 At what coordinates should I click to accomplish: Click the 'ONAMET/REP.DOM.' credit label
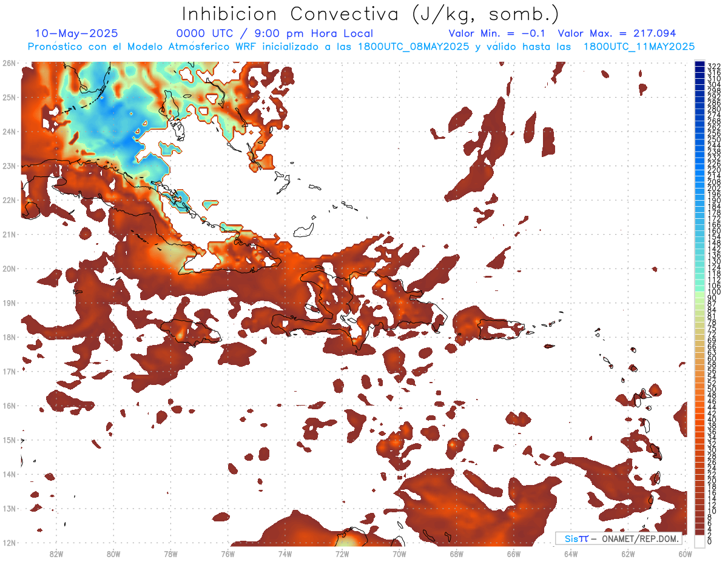(641, 539)
